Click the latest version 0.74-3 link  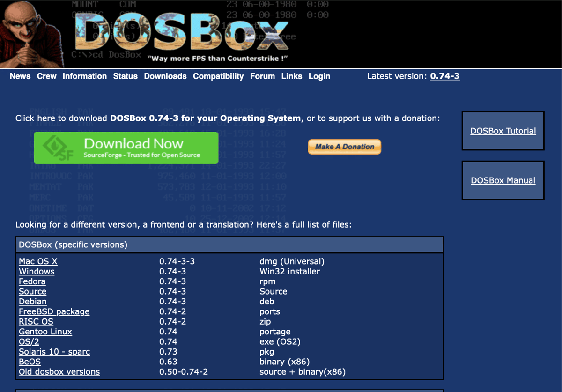pyautogui.click(x=445, y=76)
